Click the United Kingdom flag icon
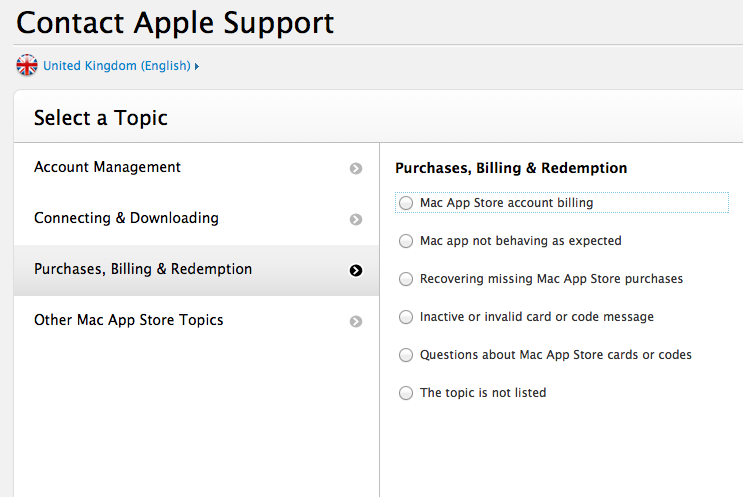Screen dimensions: 743x497 (x=27, y=65)
